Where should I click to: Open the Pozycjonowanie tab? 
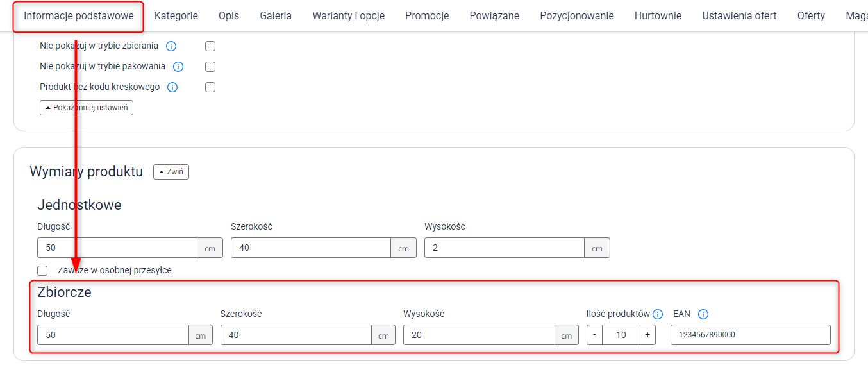[x=577, y=16]
